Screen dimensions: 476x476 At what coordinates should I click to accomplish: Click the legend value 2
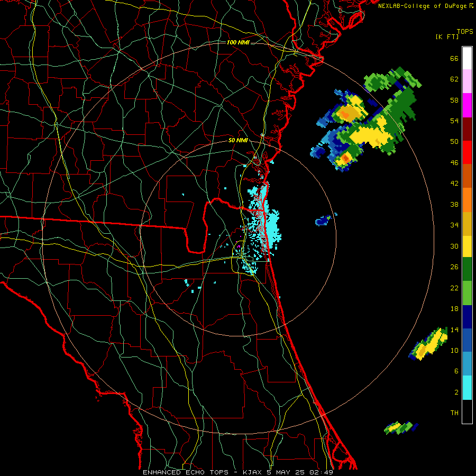tap(456, 392)
